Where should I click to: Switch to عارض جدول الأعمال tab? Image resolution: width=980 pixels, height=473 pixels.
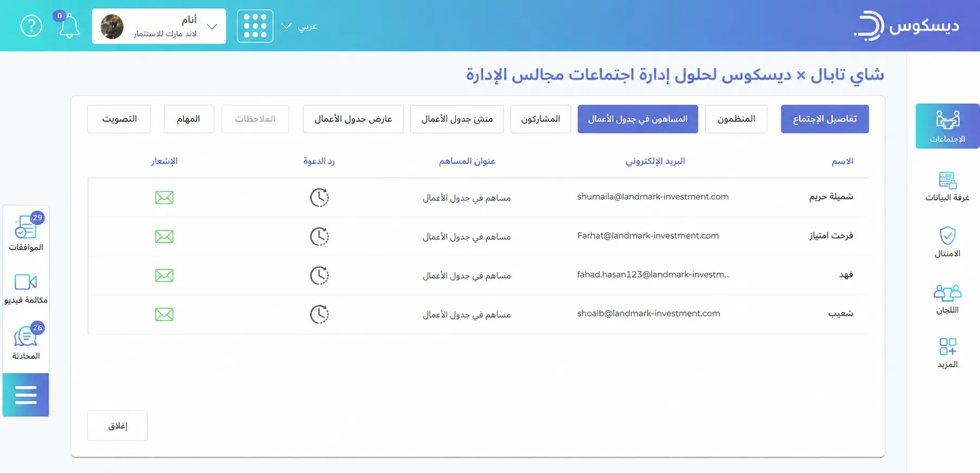353,119
